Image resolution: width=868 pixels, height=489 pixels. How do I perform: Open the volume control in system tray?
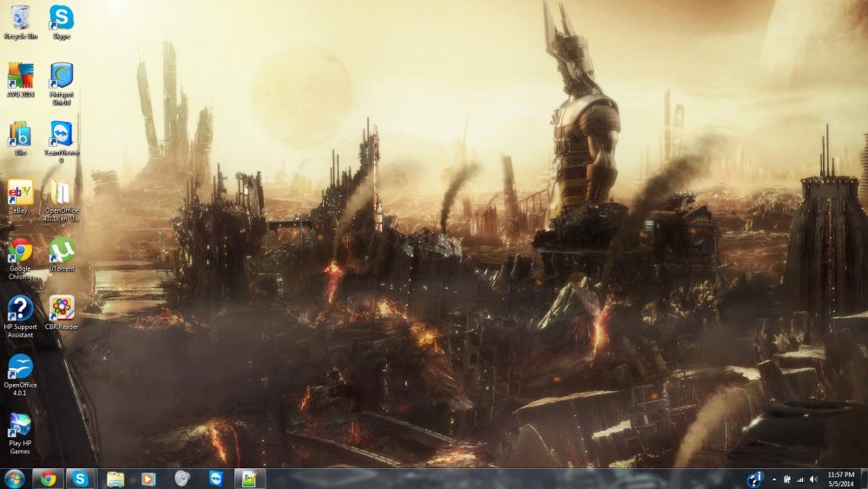point(813,479)
